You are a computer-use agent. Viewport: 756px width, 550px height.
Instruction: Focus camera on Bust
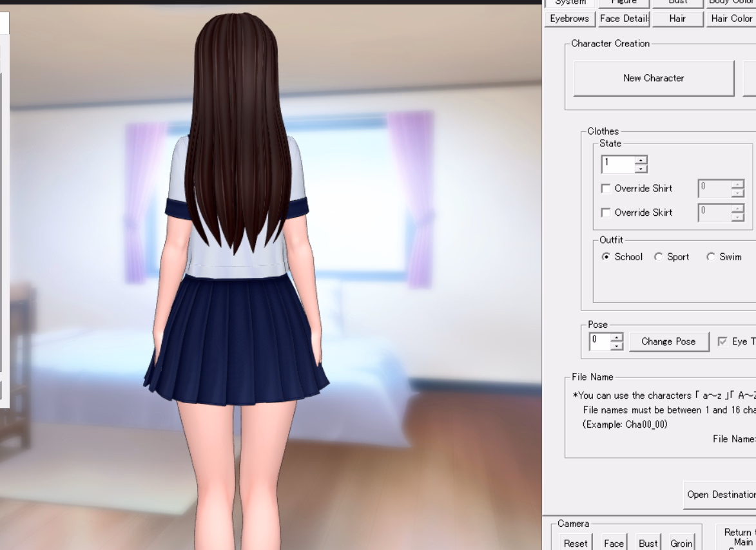(648, 543)
